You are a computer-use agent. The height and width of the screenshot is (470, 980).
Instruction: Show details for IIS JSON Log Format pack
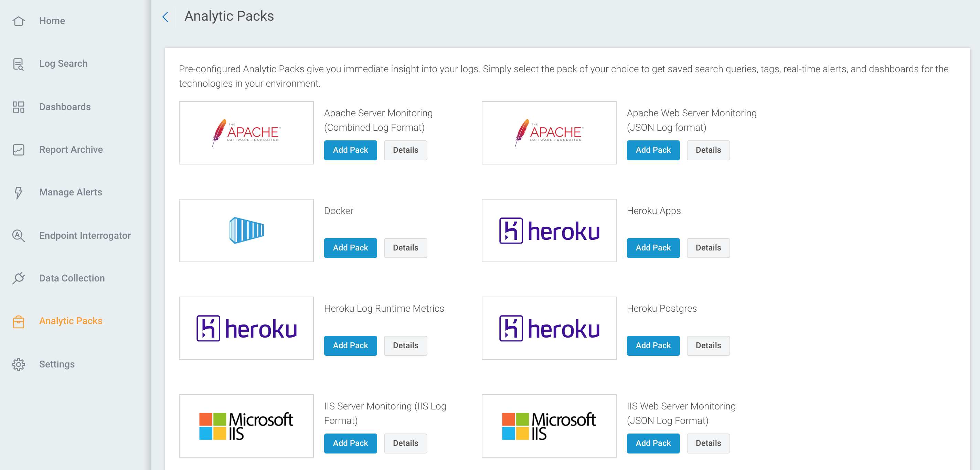click(708, 444)
